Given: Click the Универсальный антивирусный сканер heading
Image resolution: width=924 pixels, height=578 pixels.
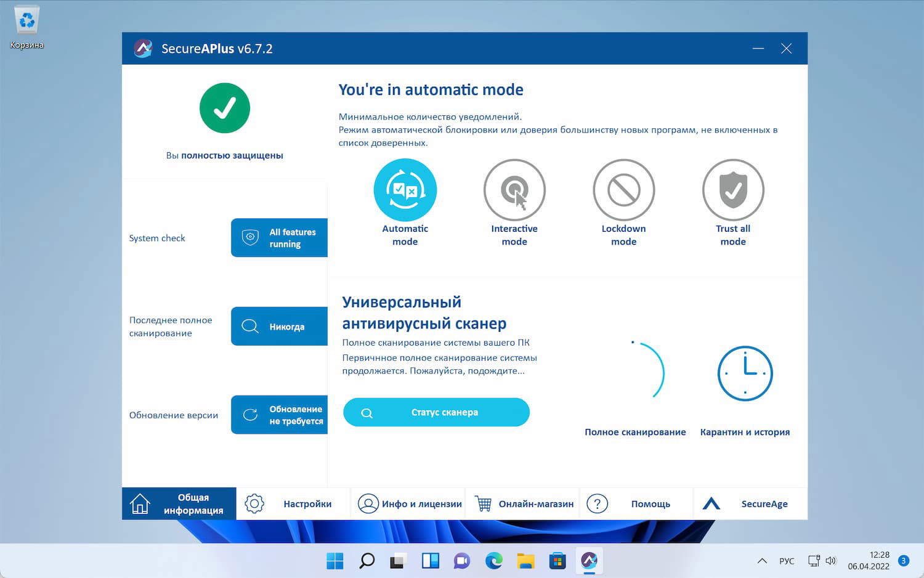Looking at the screenshot, I should (424, 313).
